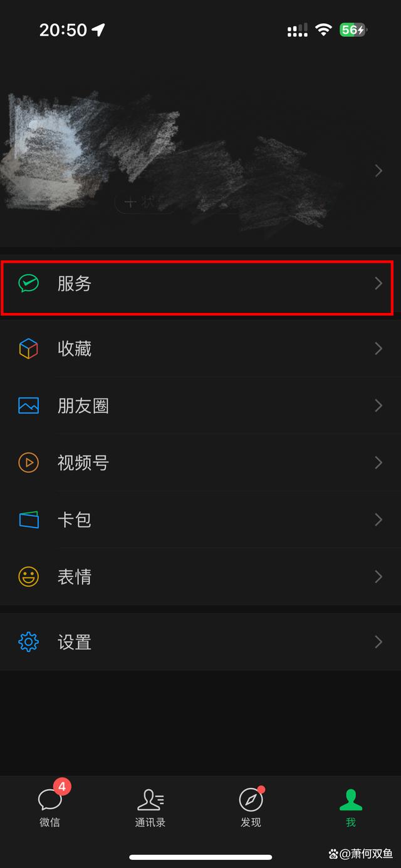Tap the 表情 text label
The width and height of the screenshot is (401, 868).
[75, 576]
